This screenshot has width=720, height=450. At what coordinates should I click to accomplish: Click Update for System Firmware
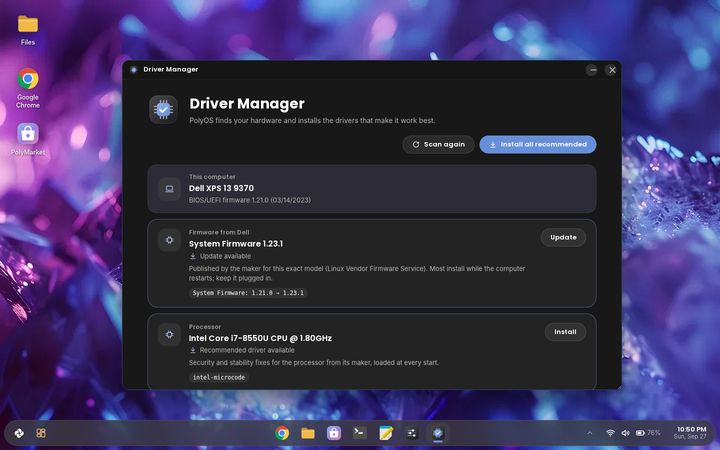tap(563, 237)
